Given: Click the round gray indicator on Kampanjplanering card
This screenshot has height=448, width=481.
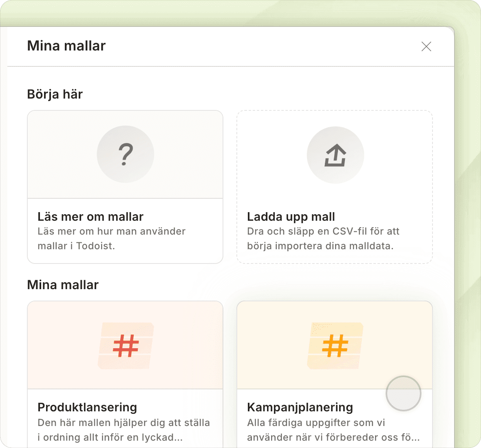Looking at the screenshot, I should coord(403,393).
